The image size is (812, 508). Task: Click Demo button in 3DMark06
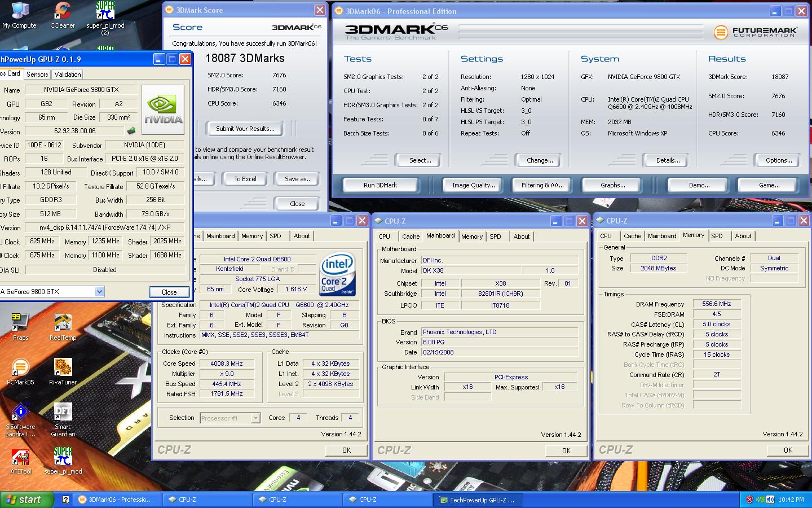coord(699,185)
